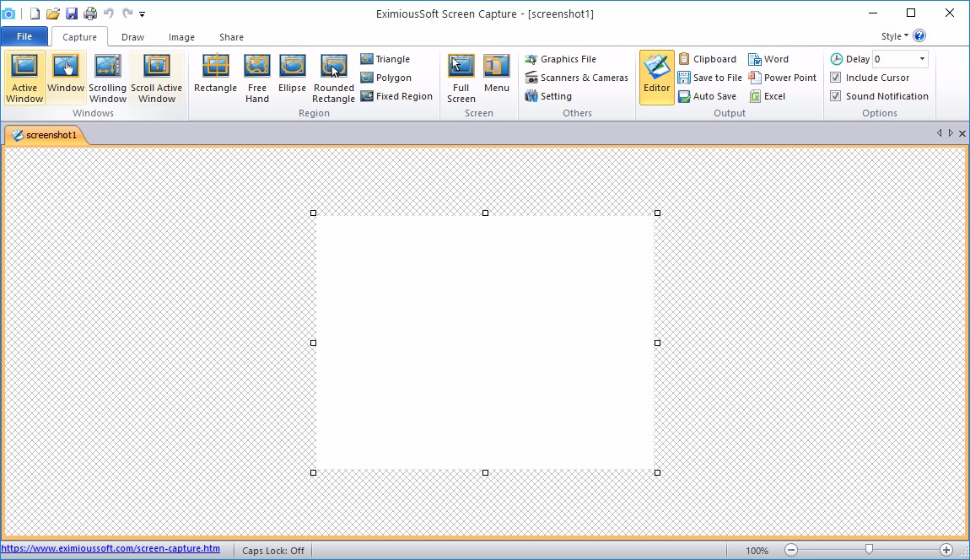
Task: Select Rounded Rectangle region capture
Action: tap(333, 78)
